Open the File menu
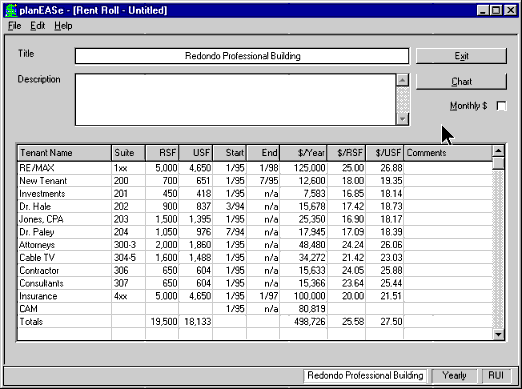This screenshot has width=522, height=389. (x=14, y=26)
